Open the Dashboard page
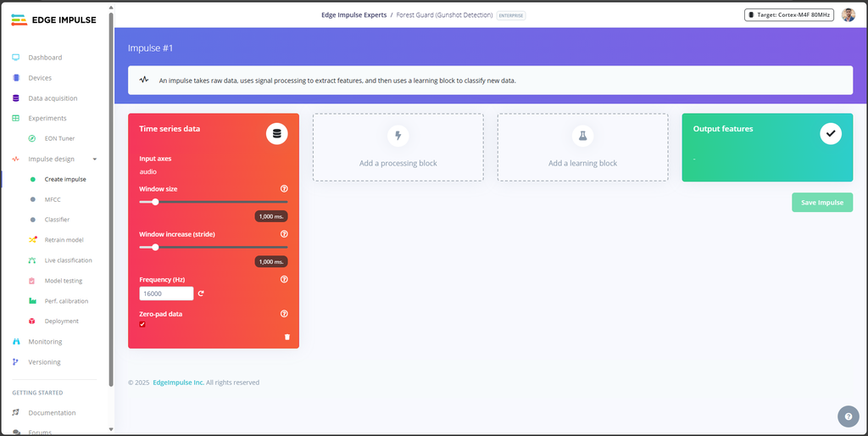 click(45, 58)
